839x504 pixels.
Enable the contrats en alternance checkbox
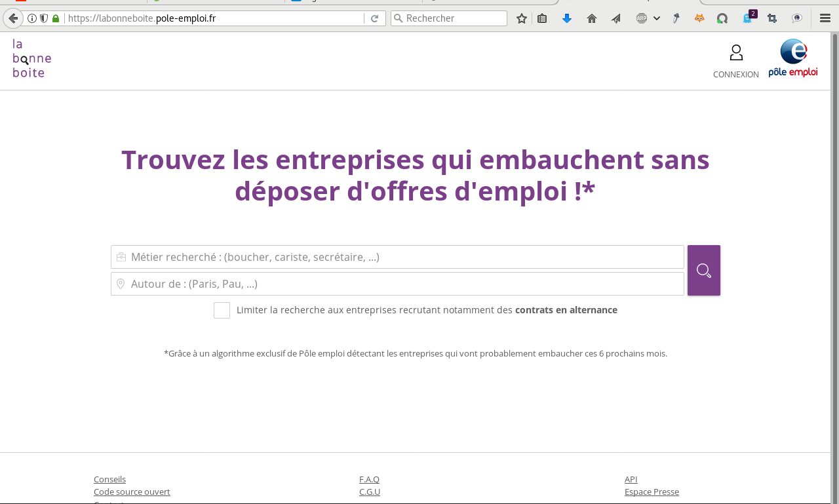click(x=222, y=310)
